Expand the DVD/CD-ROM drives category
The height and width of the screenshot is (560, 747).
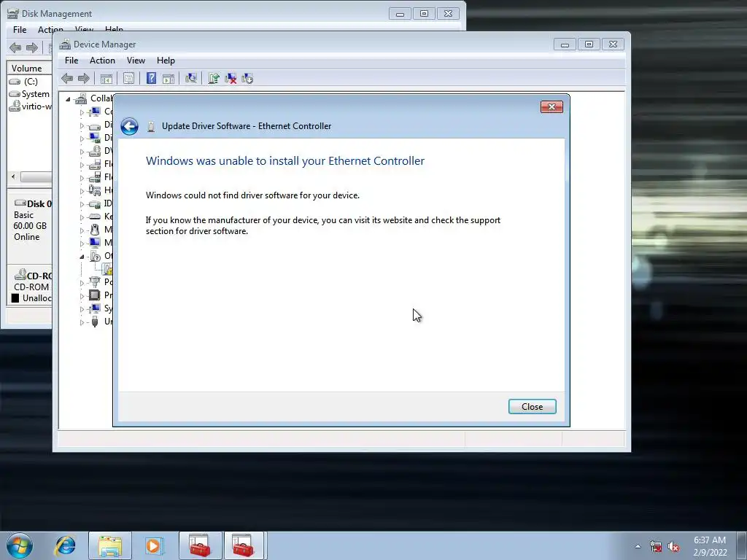point(82,152)
